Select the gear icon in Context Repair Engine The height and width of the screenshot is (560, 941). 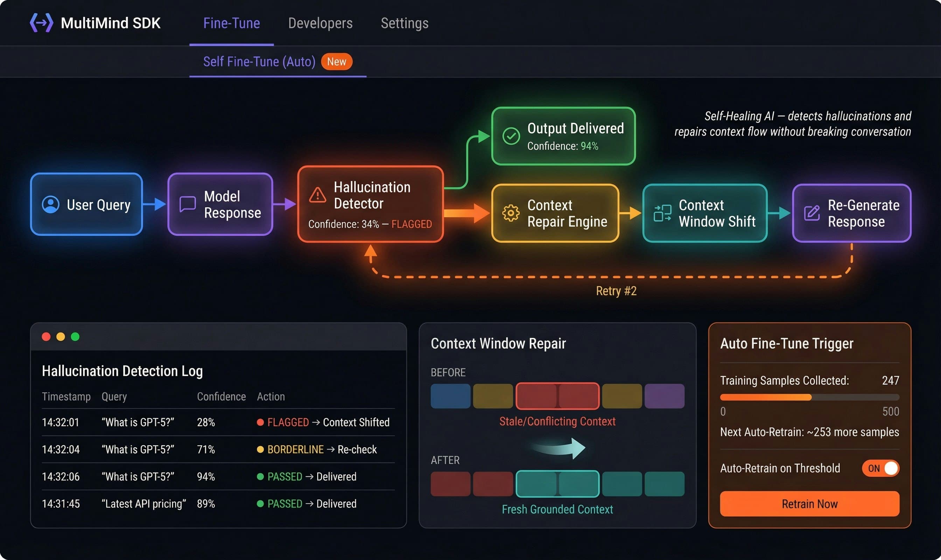pyautogui.click(x=511, y=213)
